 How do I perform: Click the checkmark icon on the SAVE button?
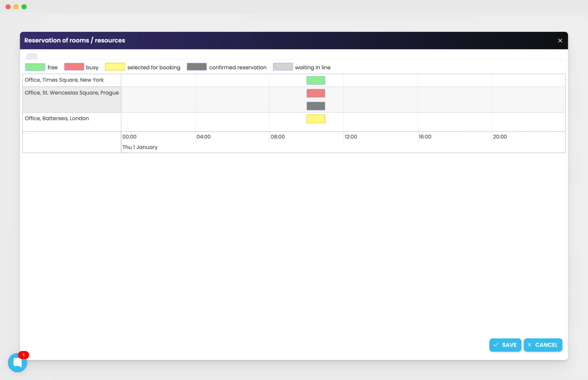click(x=496, y=345)
